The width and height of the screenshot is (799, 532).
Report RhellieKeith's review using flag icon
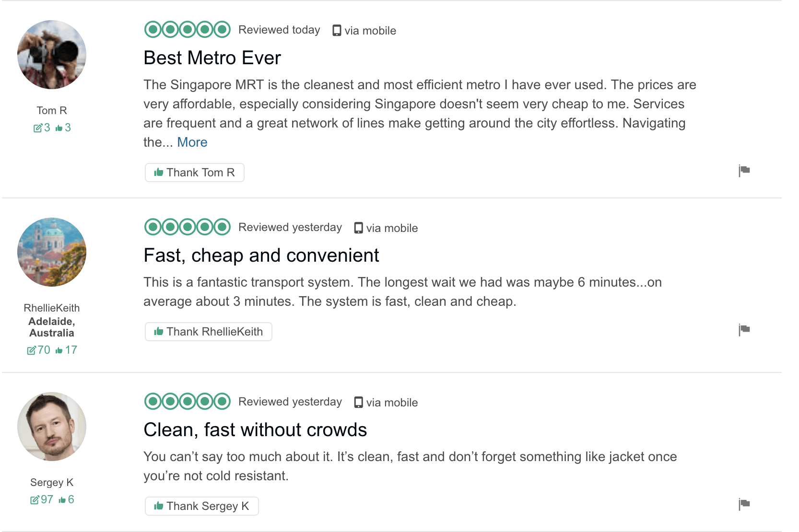744,330
